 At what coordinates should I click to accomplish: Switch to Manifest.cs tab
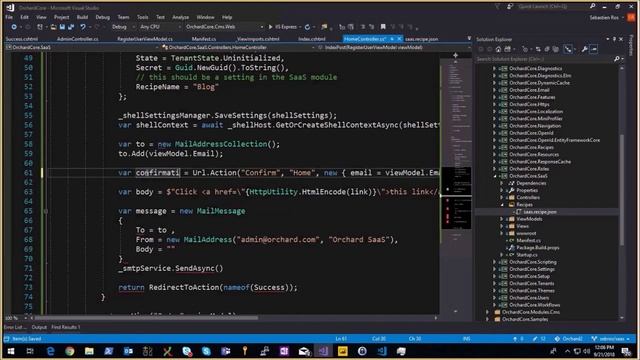204,39
